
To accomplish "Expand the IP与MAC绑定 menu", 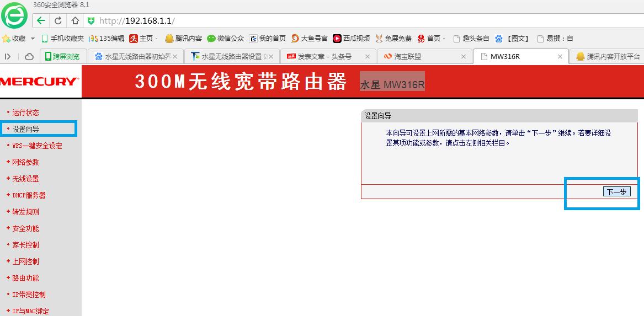I will click(30, 311).
